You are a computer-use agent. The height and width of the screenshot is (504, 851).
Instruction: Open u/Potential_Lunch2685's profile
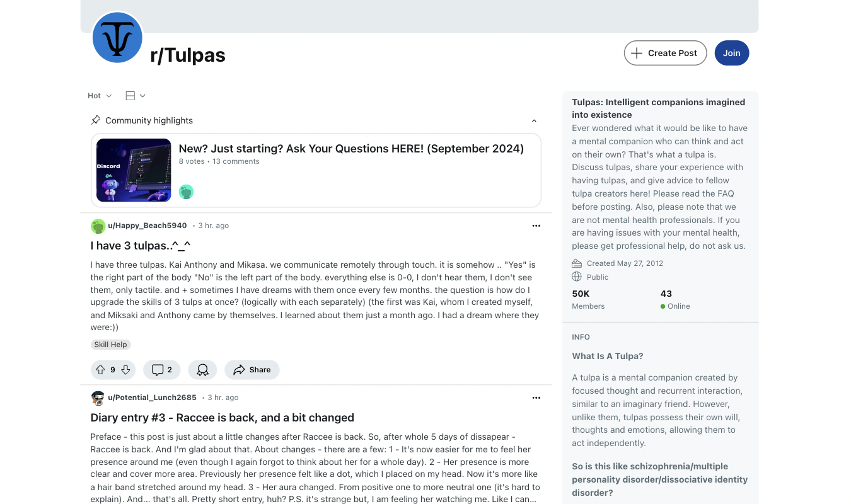(153, 397)
